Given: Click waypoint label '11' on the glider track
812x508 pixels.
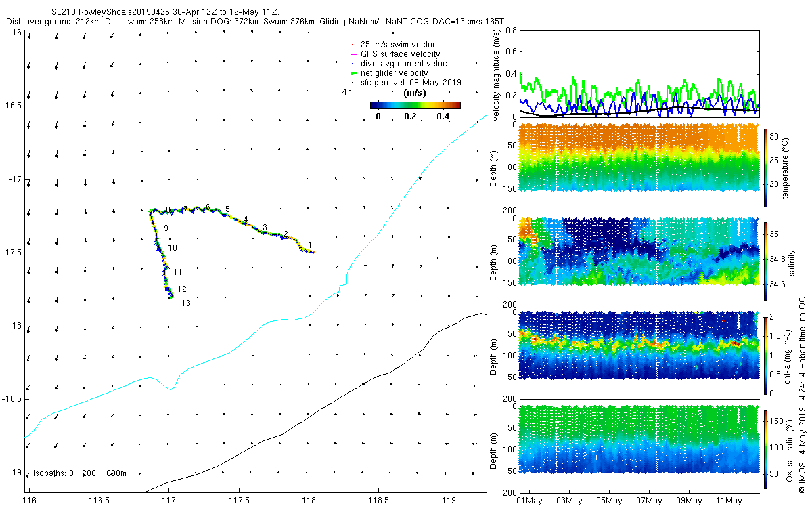Looking at the screenshot, I should tap(178, 272).
